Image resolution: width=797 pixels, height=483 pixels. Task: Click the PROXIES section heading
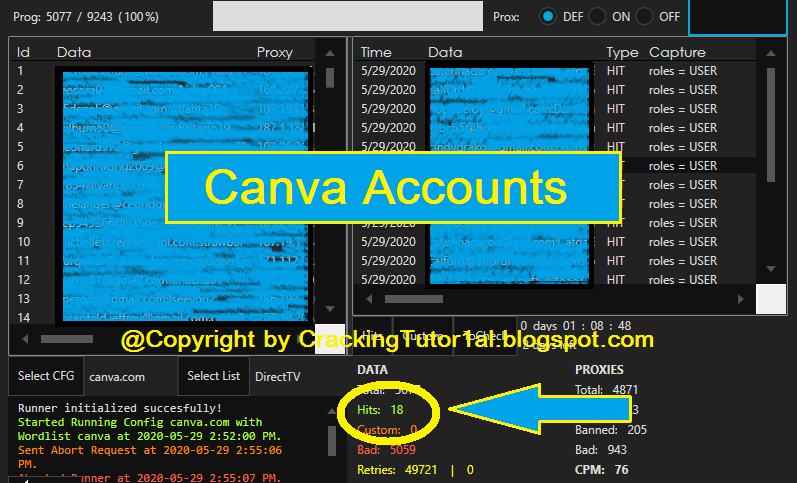point(599,370)
